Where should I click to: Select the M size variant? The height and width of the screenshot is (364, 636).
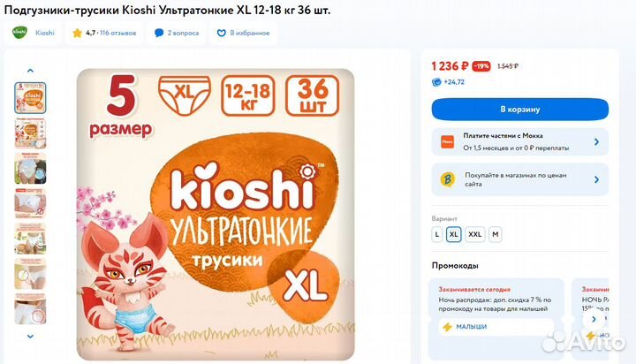click(496, 234)
